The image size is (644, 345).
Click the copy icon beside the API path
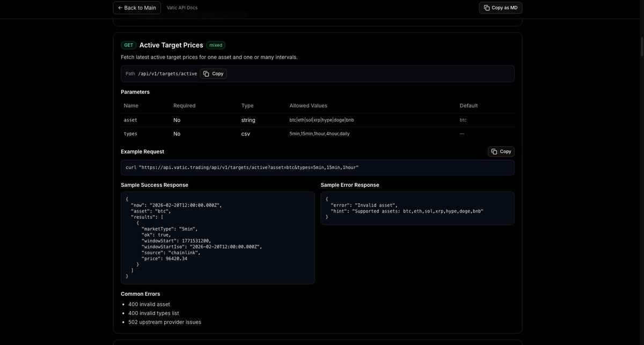206,72
